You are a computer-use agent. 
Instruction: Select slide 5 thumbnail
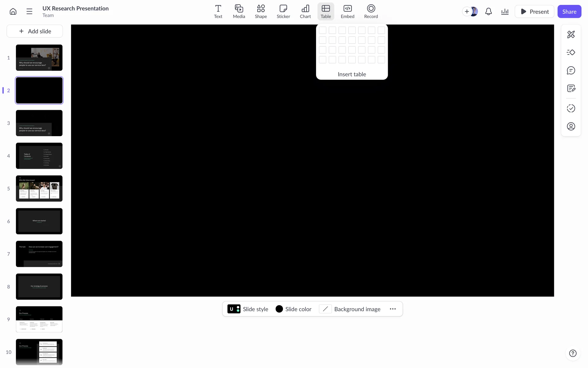pyautogui.click(x=39, y=188)
